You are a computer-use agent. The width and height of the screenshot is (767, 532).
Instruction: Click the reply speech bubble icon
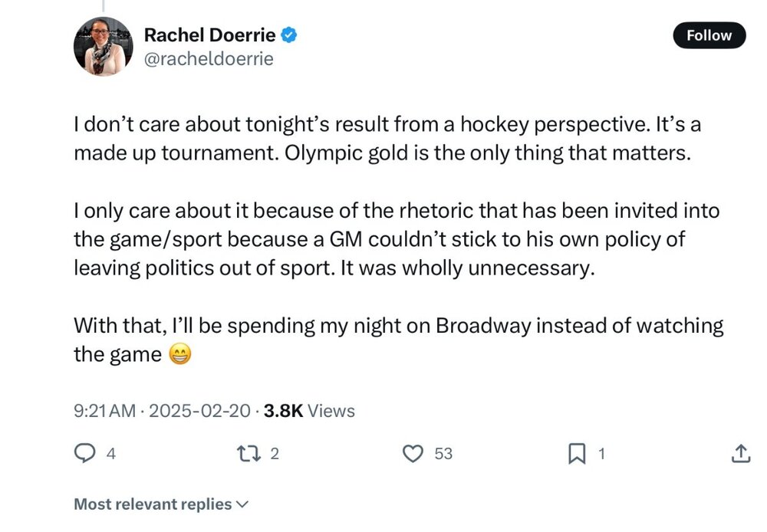(x=84, y=454)
